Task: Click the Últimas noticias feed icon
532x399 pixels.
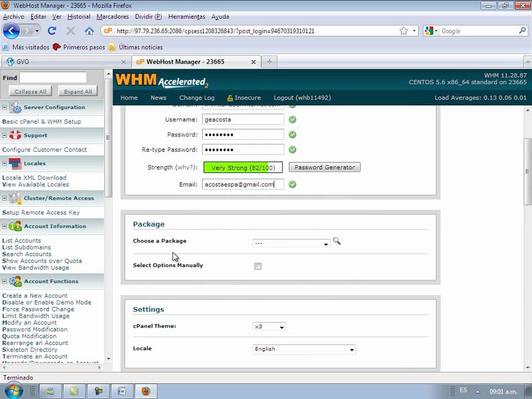Action: (112, 47)
